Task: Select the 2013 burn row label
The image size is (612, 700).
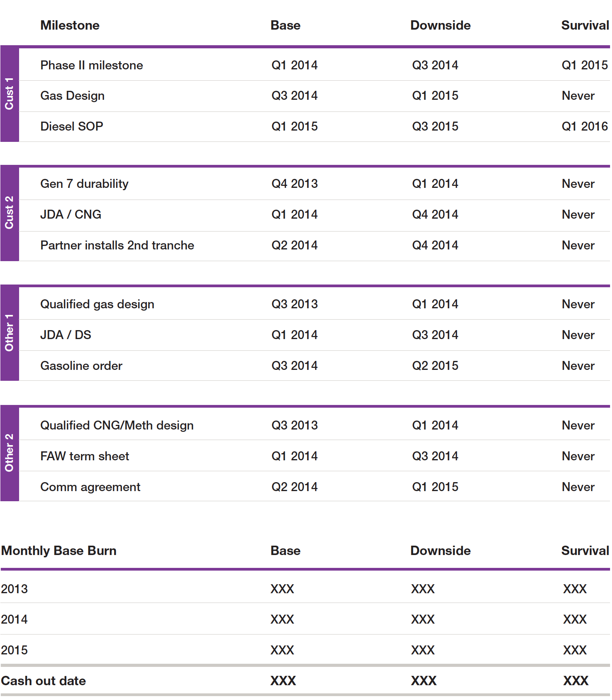Action: tap(14, 589)
